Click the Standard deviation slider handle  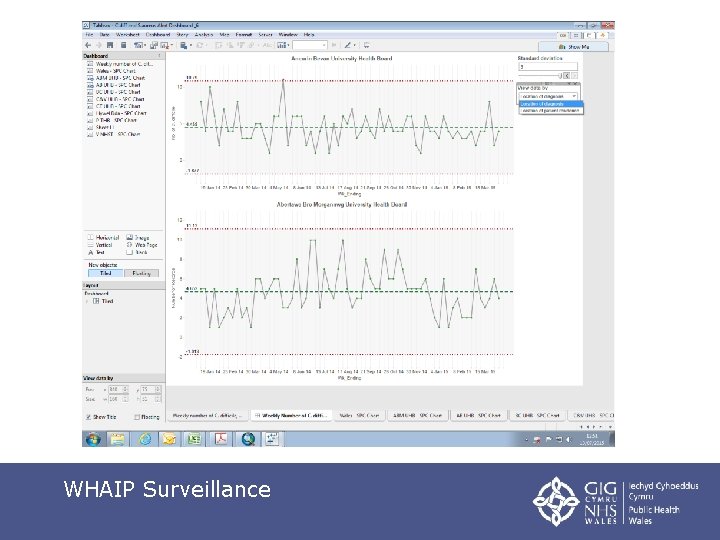[x=560, y=76]
